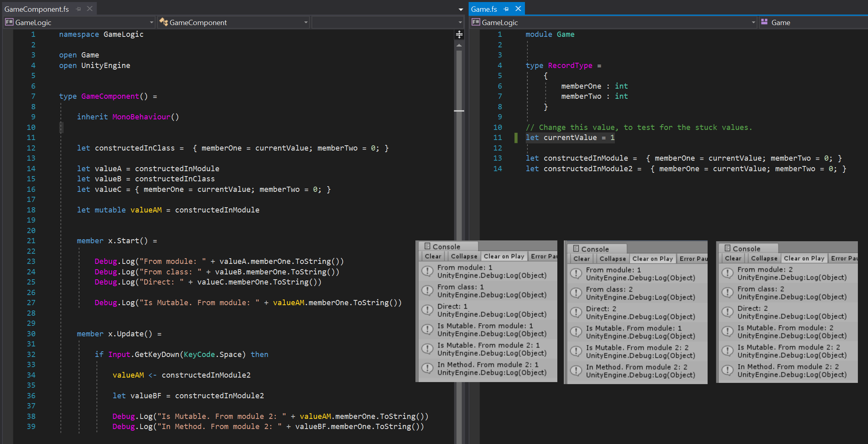868x444 pixels.
Task: Click the Game module icon in the right breadcrumb
Action: click(765, 22)
